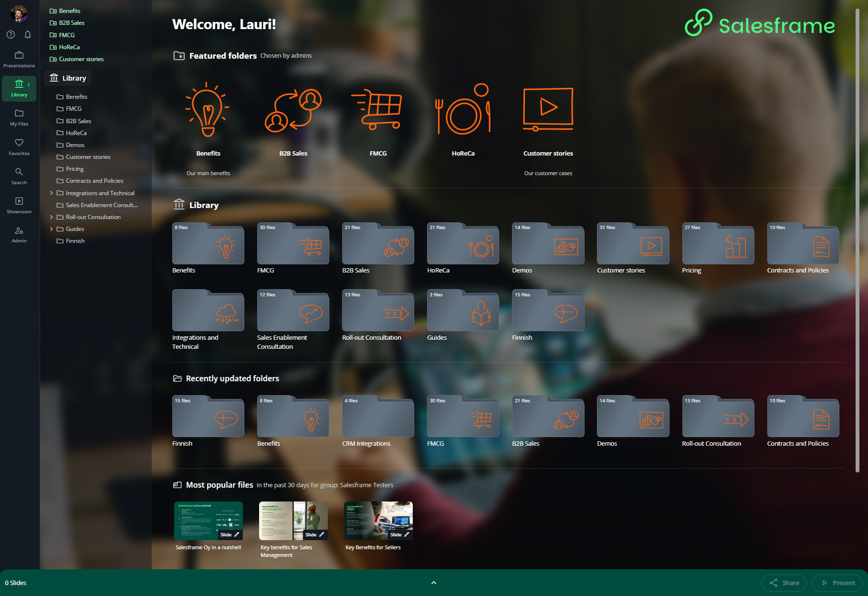Go to Presentations in the sidebar
Screen dimensions: 868x596
point(19,59)
